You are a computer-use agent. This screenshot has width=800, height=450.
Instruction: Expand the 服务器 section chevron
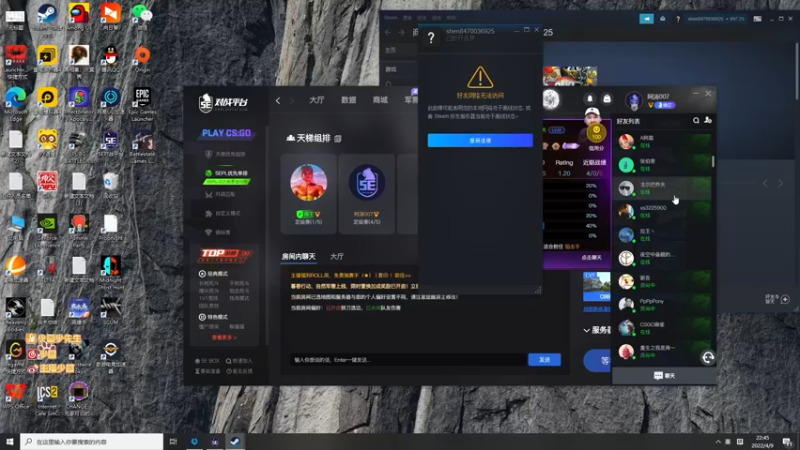[586, 331]
